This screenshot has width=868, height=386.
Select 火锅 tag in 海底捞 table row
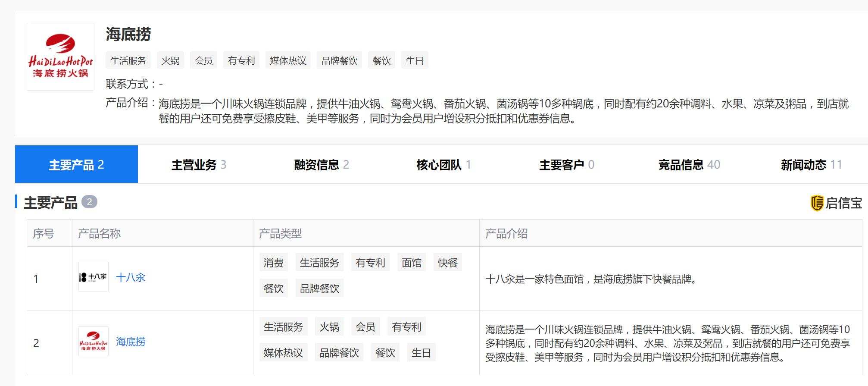point(329,326)
